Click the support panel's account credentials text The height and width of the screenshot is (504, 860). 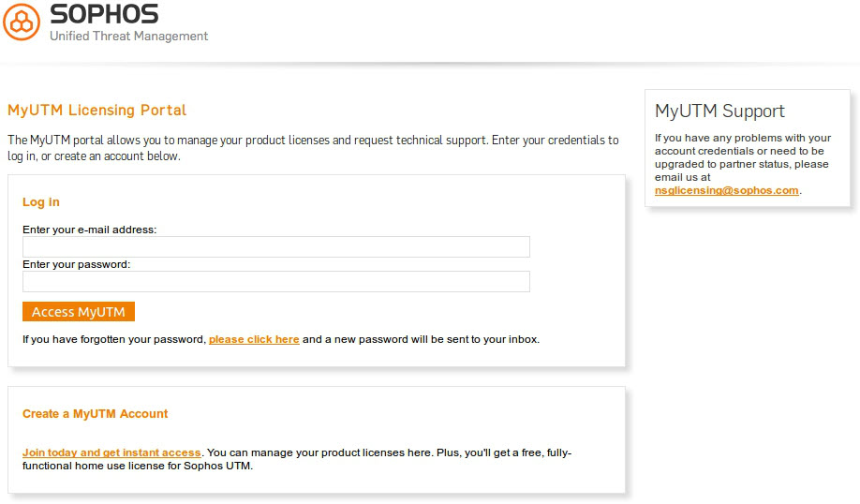click(742, 151)
